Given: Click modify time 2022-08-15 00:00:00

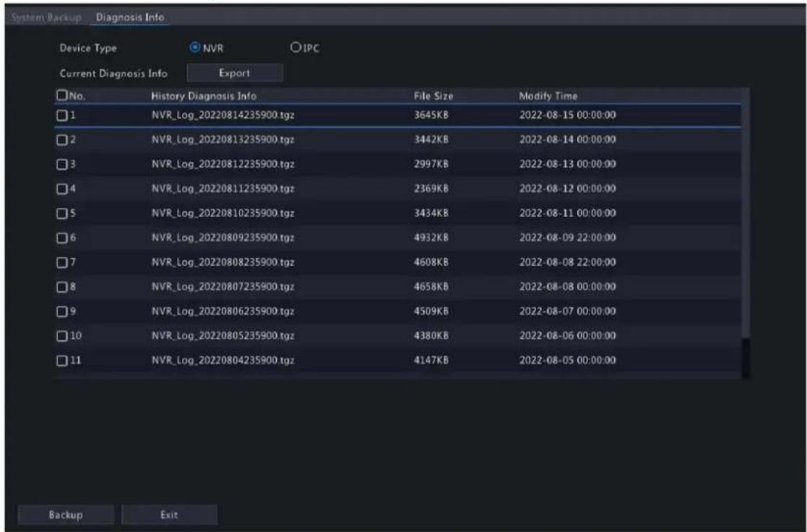Looking at the screenshot, I should [567, 115].
